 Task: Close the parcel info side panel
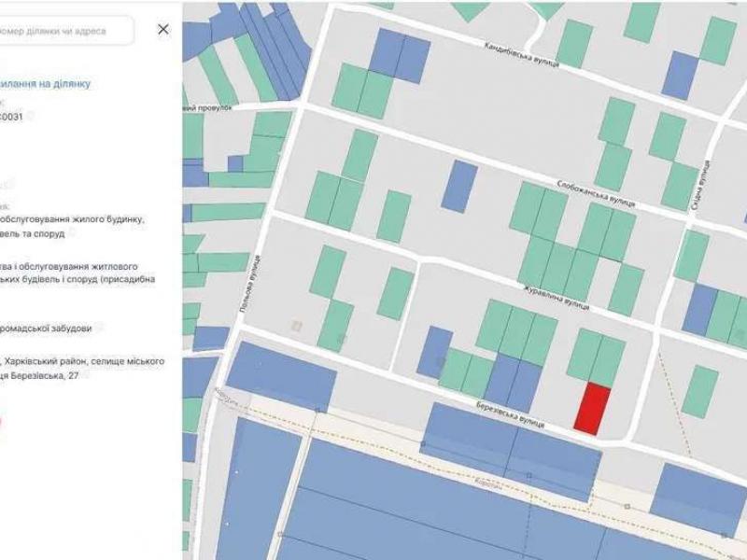pyautogui.click(x=163, y=30)
